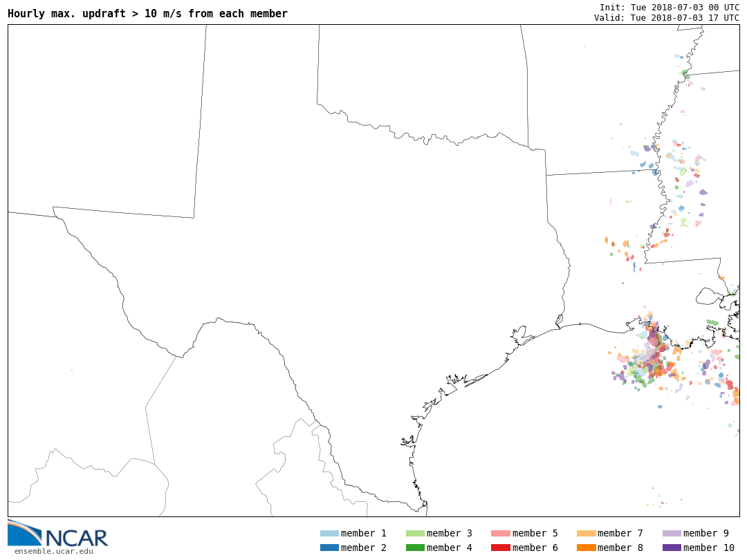Choose the member 7 light orange swatch
The image size is (747, 560).
586,533
